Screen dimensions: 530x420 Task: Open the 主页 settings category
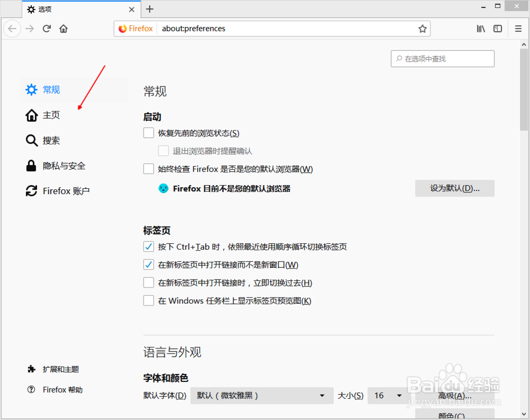click(74, 115)
